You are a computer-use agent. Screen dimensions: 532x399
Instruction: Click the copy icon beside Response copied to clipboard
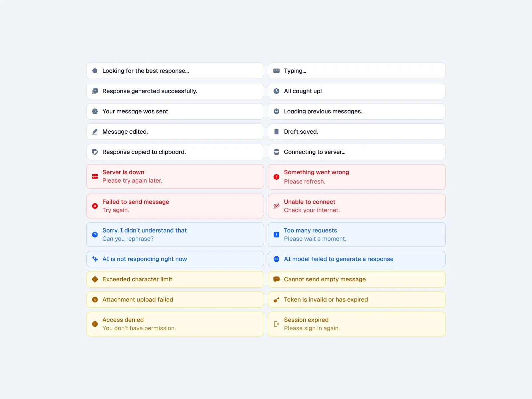95,152
